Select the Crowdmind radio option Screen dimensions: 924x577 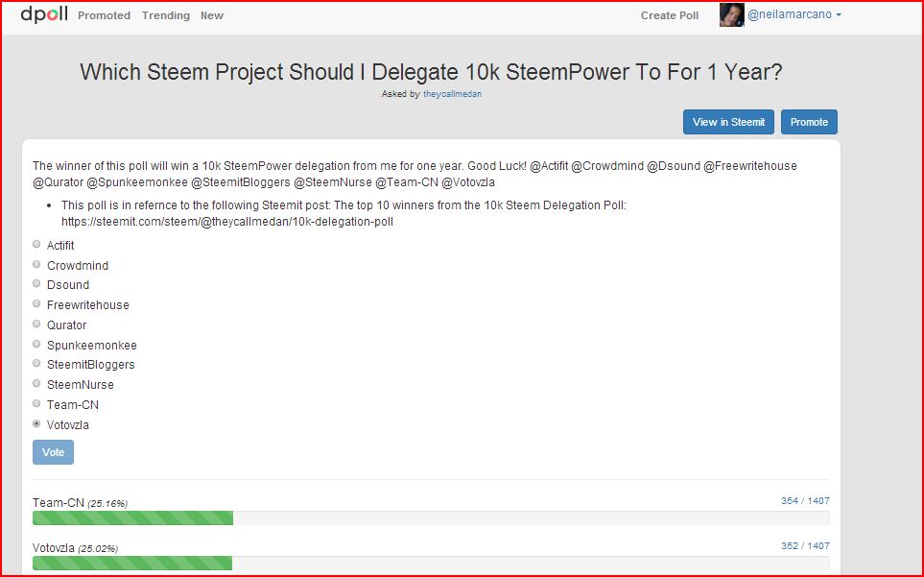(x=36, y=264)
